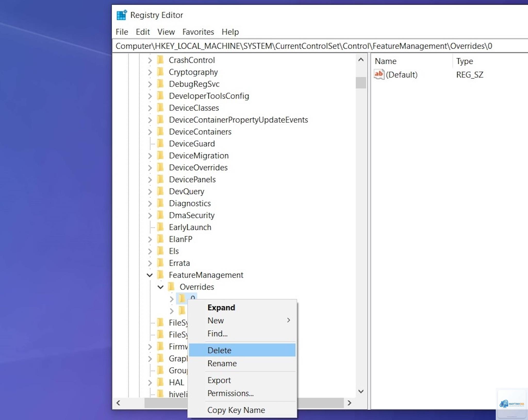Collapse the FeatureManagement key
Screen dimensions: 528x420
click(150, 275)
